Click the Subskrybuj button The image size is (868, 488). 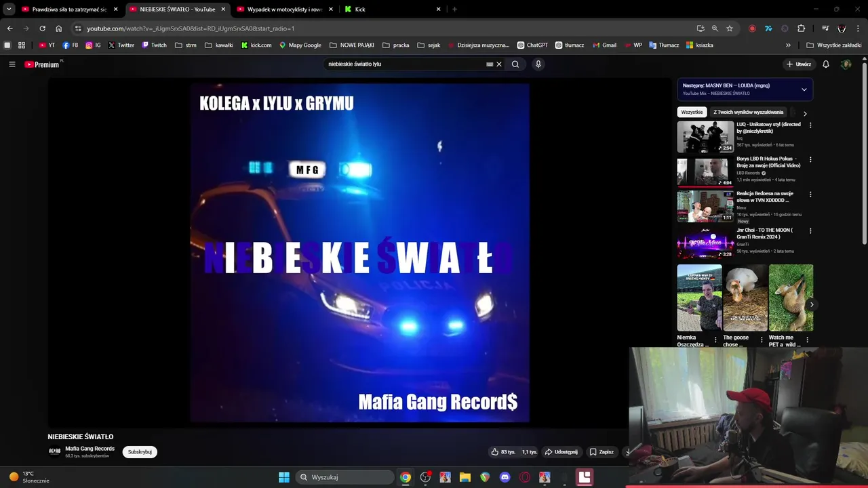point(140,452)
